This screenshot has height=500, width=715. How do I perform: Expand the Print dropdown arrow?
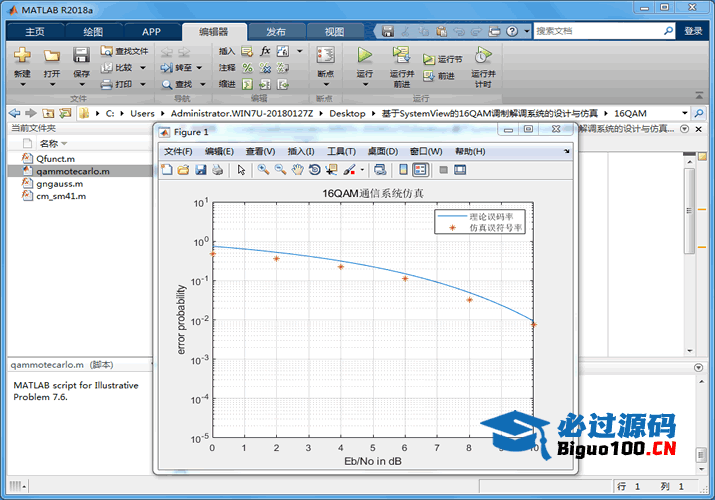click(143, 84)
